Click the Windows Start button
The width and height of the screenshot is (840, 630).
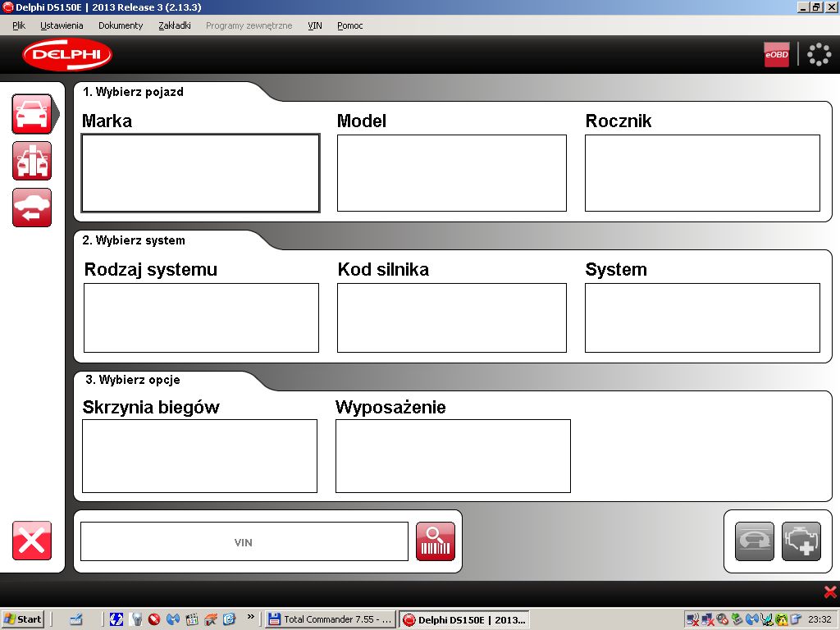point(23,619)
